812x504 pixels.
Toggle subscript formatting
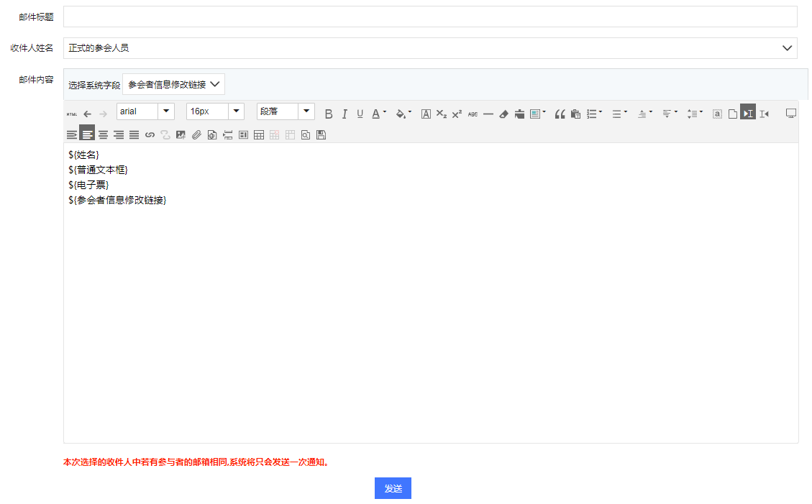coord(441,114)
